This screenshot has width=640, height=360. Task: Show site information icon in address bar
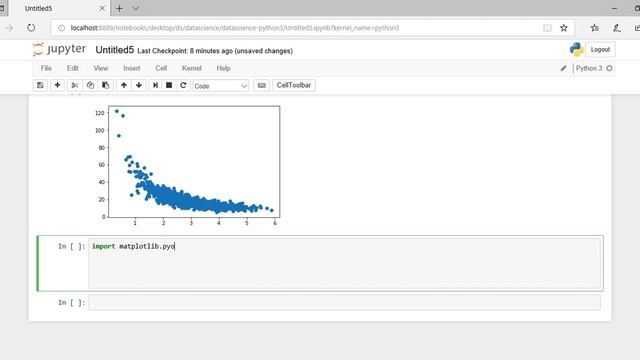(x=61, y=28)
